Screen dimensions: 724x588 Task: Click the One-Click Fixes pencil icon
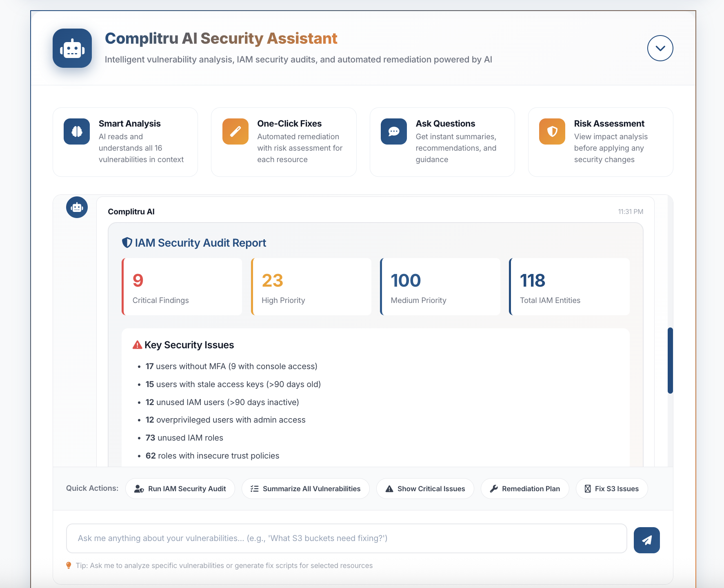click(235, 131)
